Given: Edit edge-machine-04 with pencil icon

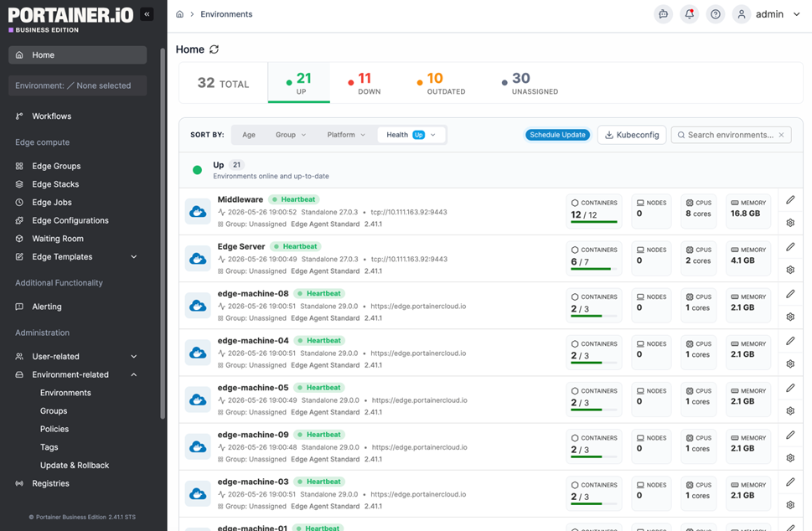Looking at the screenshot, I should (790, 342).
